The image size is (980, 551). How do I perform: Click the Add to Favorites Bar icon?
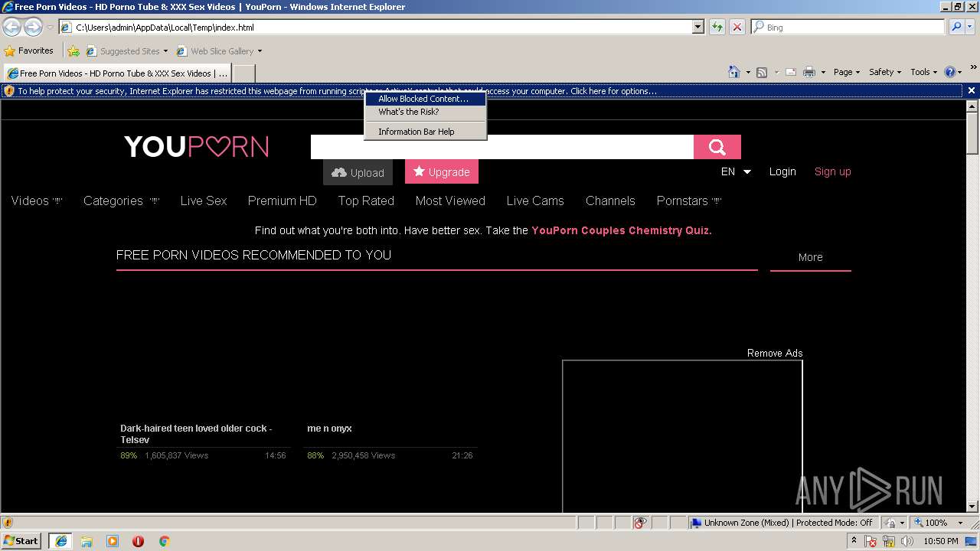(73, 51)
